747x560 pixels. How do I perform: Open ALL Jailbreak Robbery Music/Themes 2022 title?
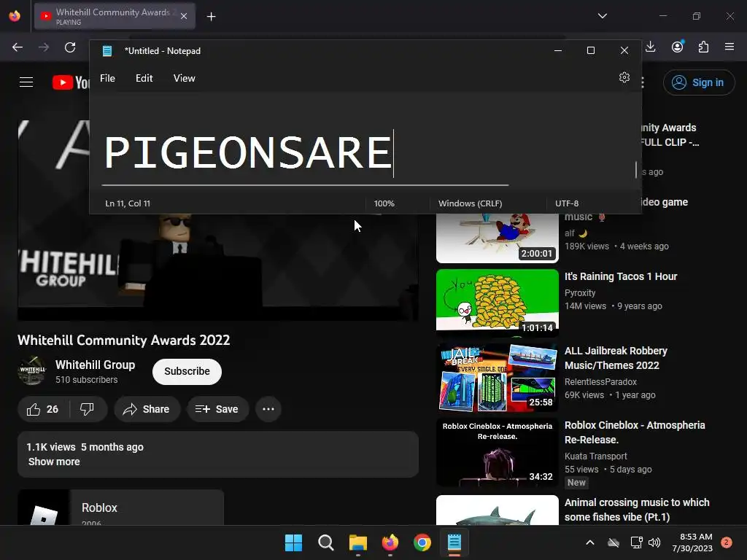pos(616,358)
